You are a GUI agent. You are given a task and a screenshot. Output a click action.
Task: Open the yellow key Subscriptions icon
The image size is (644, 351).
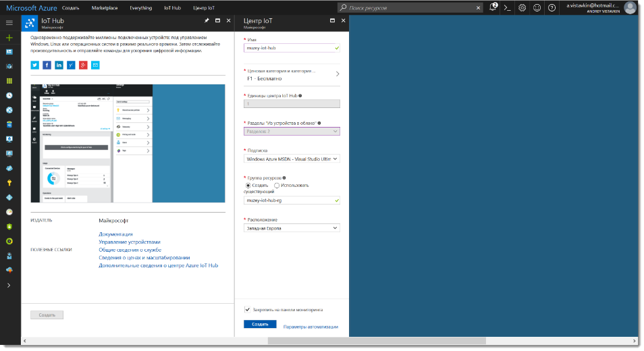click(x=9, y=183)
